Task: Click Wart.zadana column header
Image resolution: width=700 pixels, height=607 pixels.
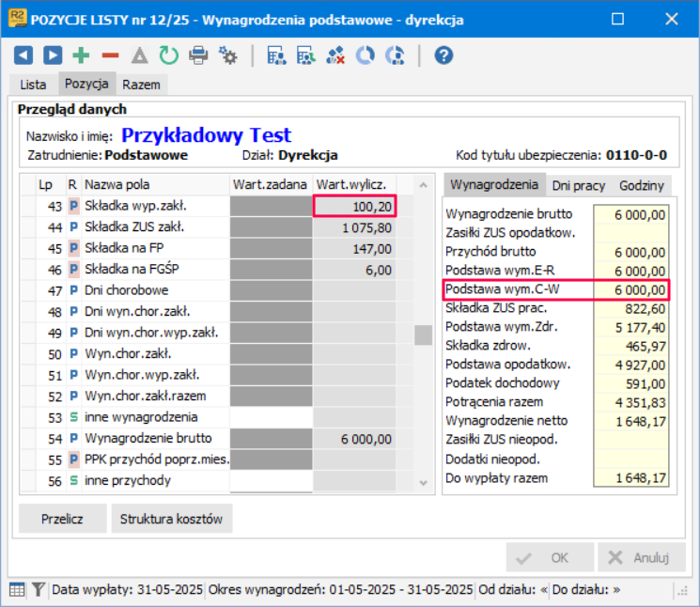Action: point(270,185)
